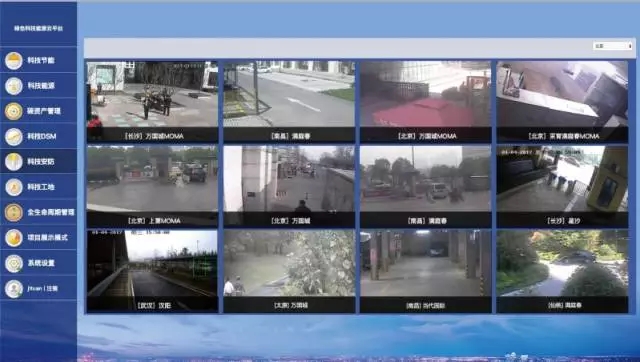640x362 pixels.
Task: Click the jhuan logout link
Action: [43, 288]
